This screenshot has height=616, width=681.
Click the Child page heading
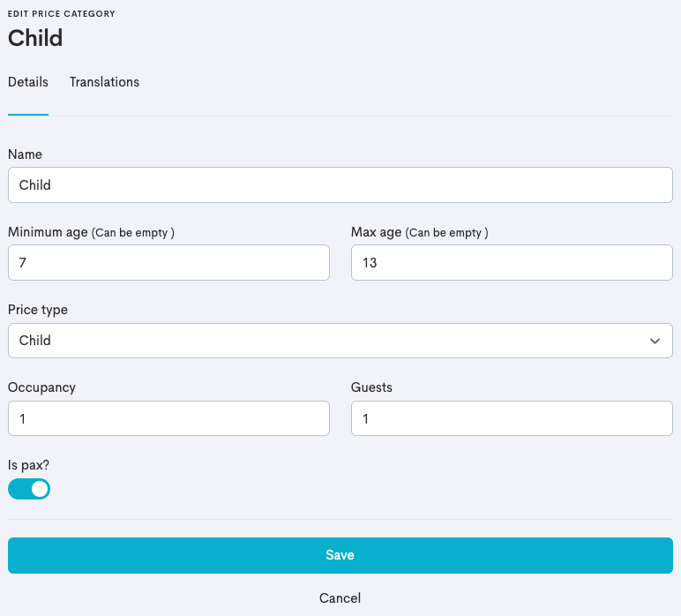[35, 38]
